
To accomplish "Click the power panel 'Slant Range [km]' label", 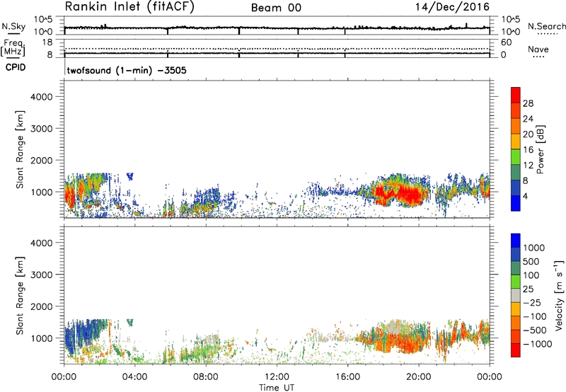I will point(20,149).
